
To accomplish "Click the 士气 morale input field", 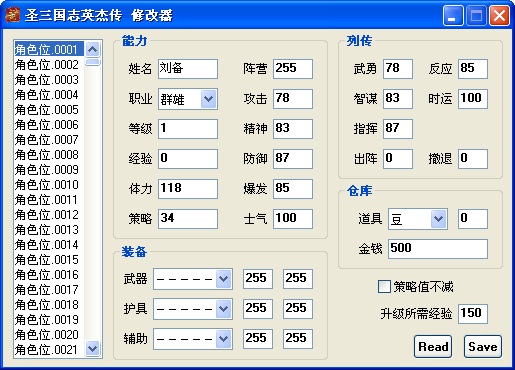I will [293, 219].
